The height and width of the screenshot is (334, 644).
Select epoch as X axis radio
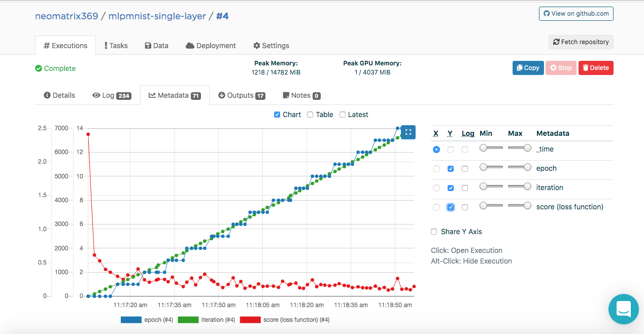click(436, 169)
